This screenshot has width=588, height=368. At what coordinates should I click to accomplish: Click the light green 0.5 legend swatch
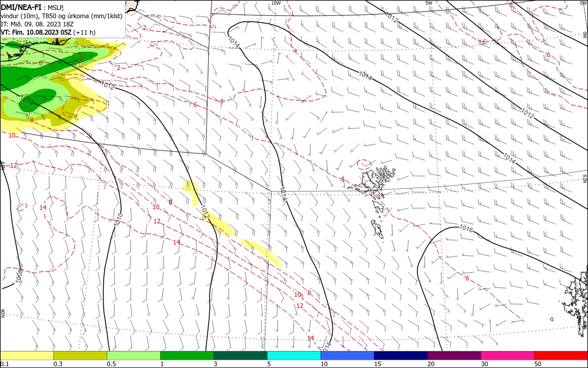point(133,356)
